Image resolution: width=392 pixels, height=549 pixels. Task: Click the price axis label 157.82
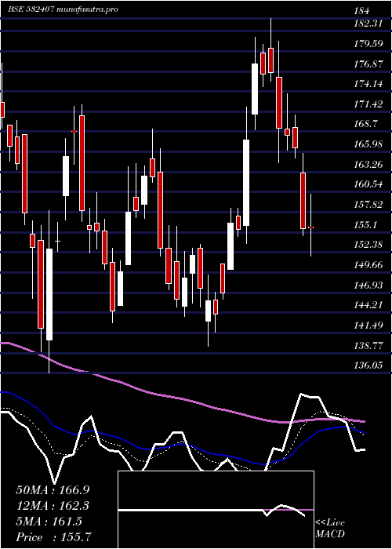click(x=368, y=205)
